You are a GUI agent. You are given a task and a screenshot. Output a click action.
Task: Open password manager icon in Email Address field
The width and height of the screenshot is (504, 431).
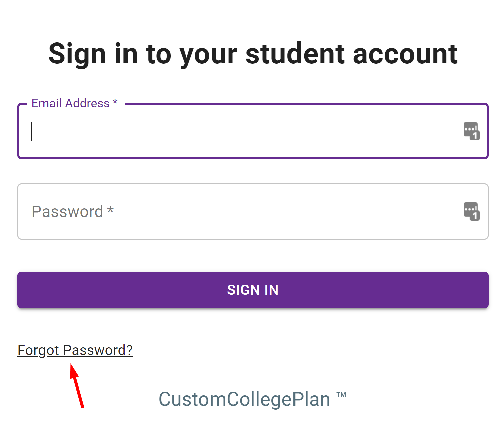pos(471,131)
